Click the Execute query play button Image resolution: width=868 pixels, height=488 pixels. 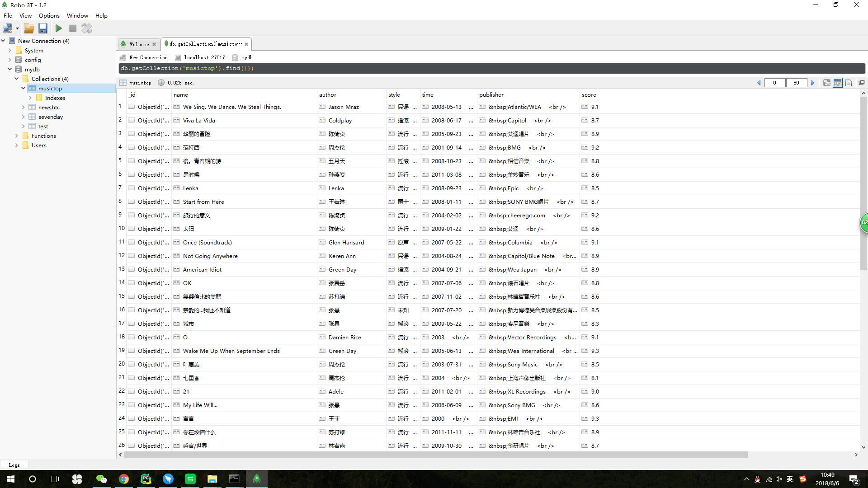59,28
